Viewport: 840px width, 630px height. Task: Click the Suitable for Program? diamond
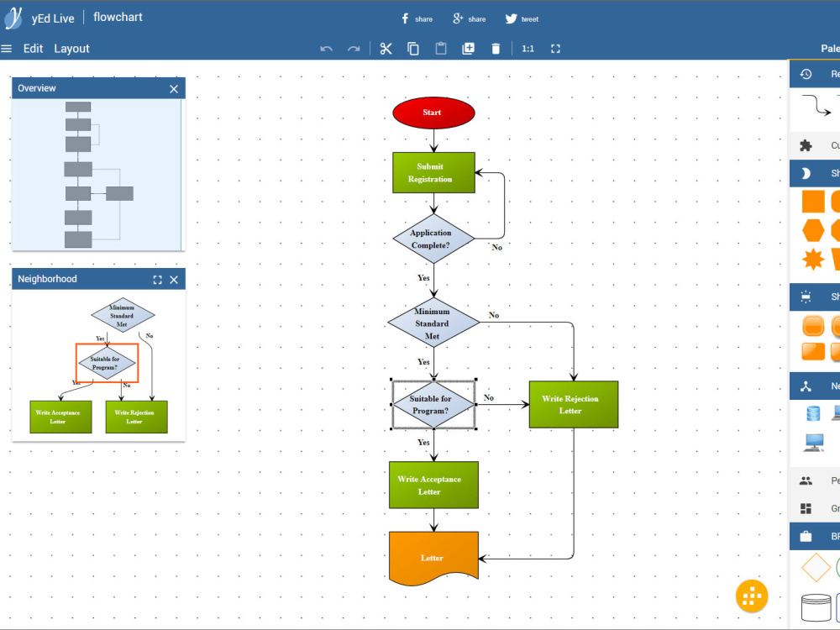pyautogui.click(x=433, y=405)
